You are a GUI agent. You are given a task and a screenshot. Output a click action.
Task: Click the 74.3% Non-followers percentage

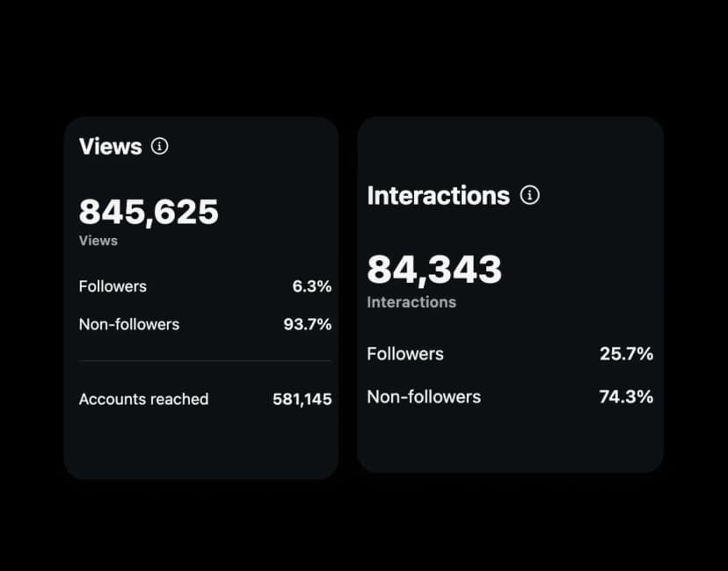(x=625, y=397)
